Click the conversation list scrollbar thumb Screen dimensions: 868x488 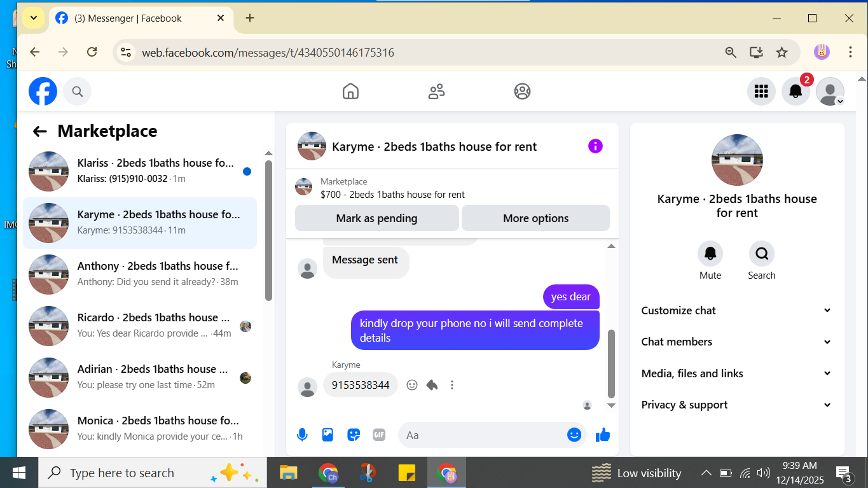coord(268,229)
